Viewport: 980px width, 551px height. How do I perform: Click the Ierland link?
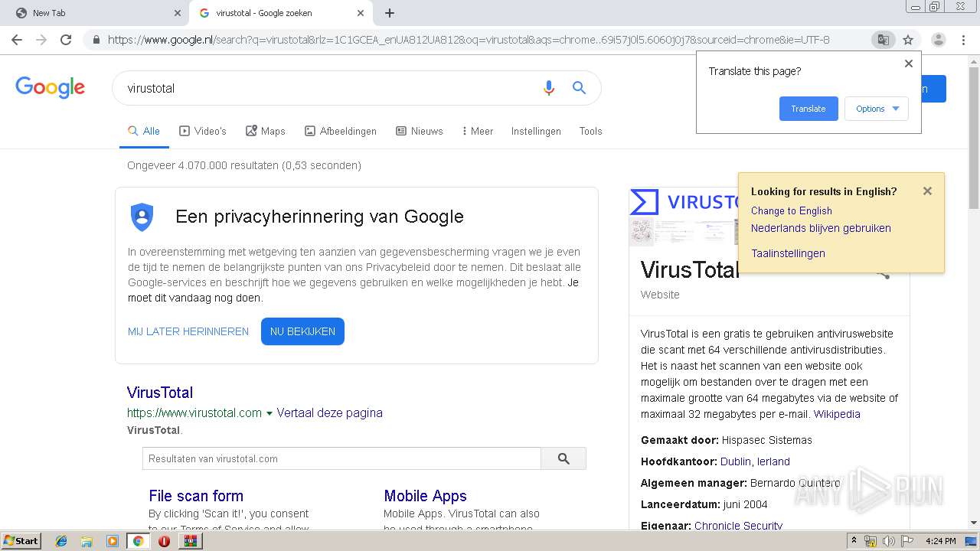tap(773, 461)
